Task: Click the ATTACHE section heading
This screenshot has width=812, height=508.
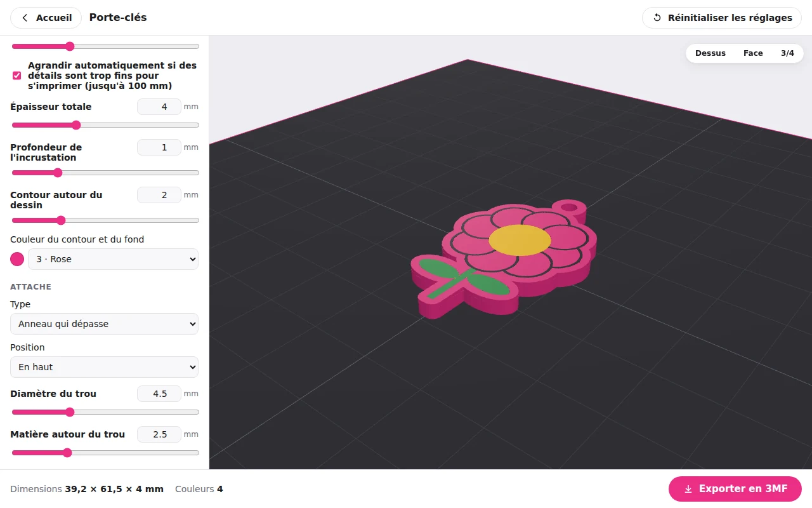Action: point(30,286)
